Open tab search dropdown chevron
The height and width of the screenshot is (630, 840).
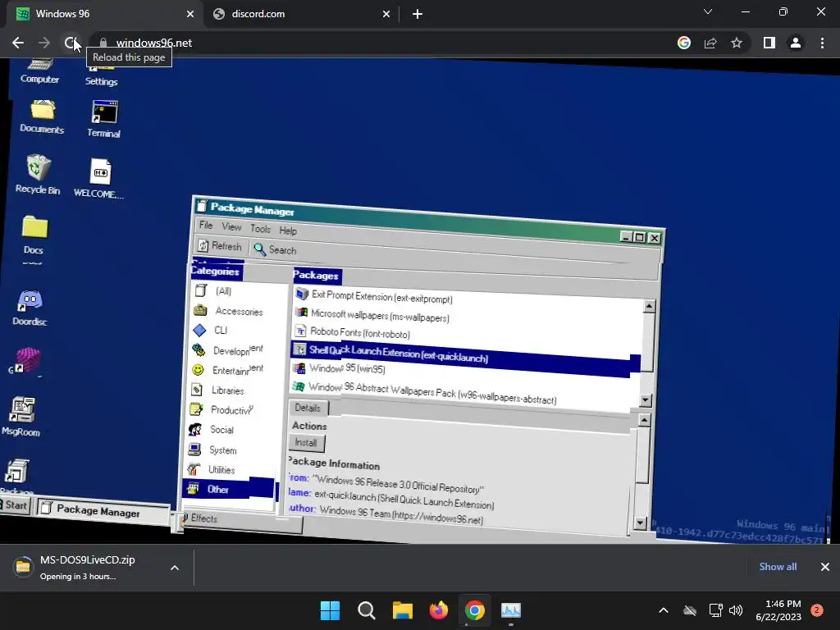click(708, 11)
